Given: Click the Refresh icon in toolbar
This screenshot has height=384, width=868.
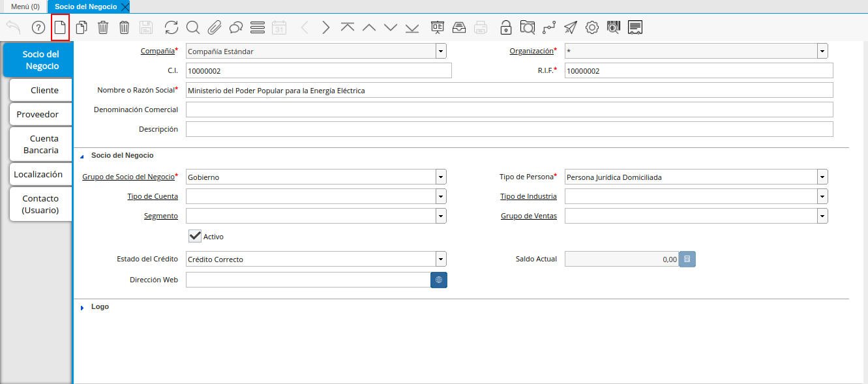Looking at the screenshot, I should click(171, 27).
